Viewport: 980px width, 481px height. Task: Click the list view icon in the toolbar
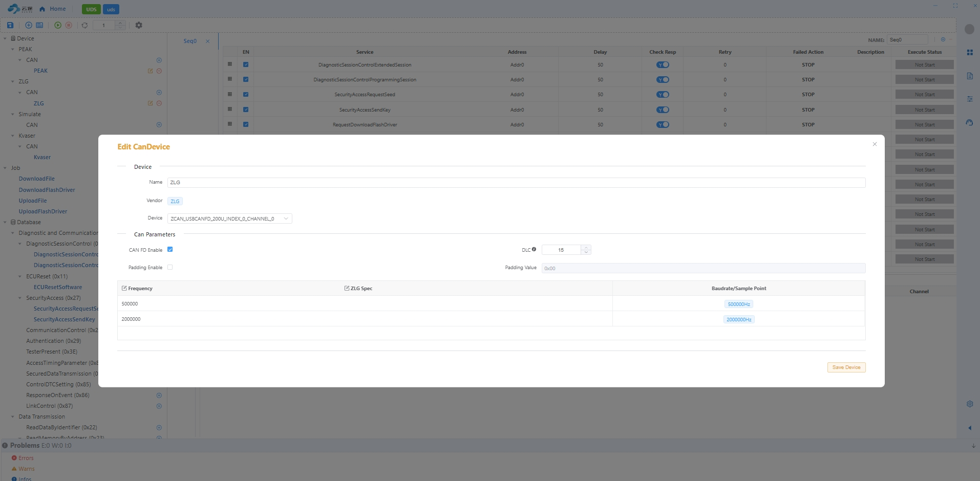point(39,25)
